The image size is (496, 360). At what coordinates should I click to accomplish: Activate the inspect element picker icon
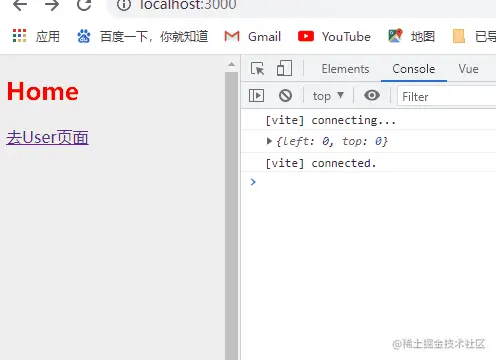257,69
